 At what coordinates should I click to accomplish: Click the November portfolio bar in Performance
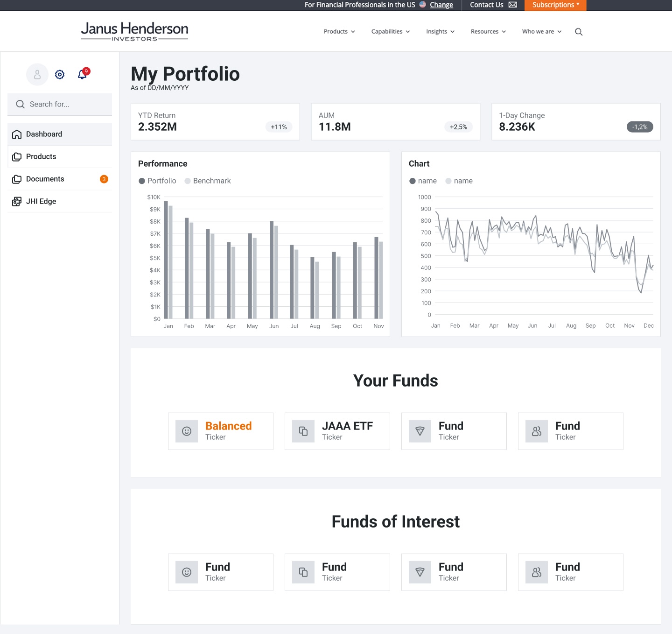coord(376,278)
